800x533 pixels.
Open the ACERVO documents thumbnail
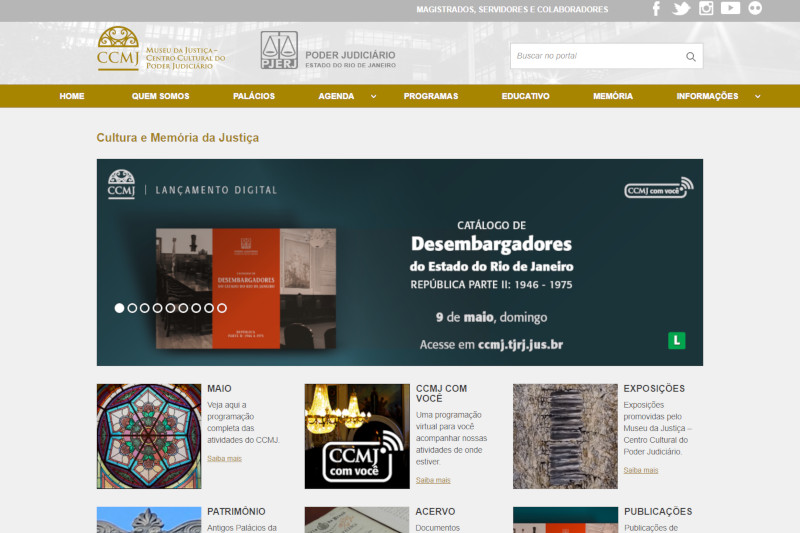click(x=357, y=520)
